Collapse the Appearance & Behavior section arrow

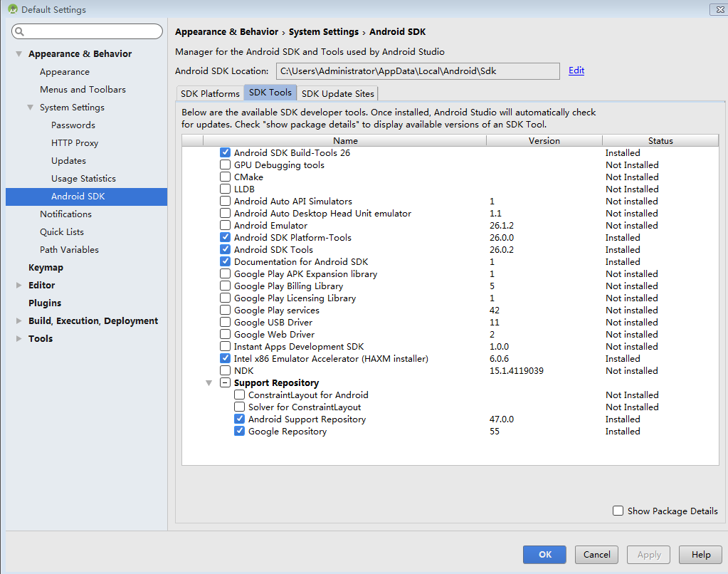point(19,54)
